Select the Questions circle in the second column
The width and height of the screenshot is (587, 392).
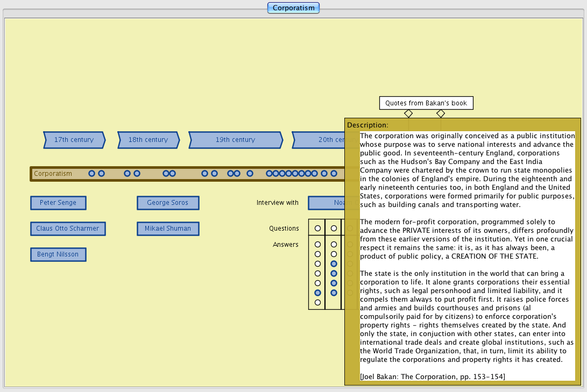click(334, 229)
